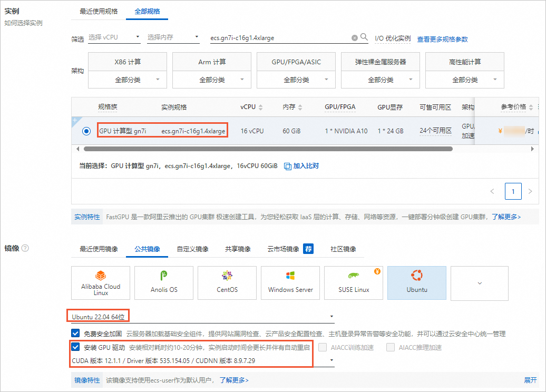This screenshot has width=546, height=392.
Task: Click the I/O 优化实例 label
Action: click(393, 38)
